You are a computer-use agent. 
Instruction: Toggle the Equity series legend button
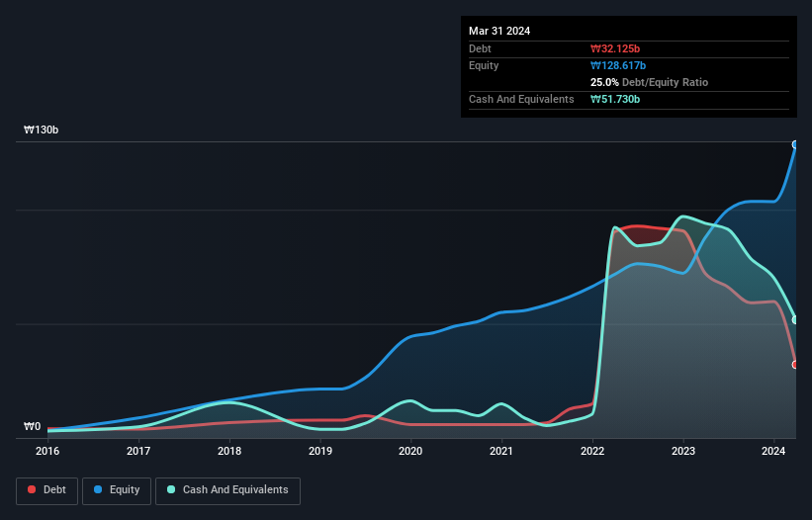pos(117,490)
